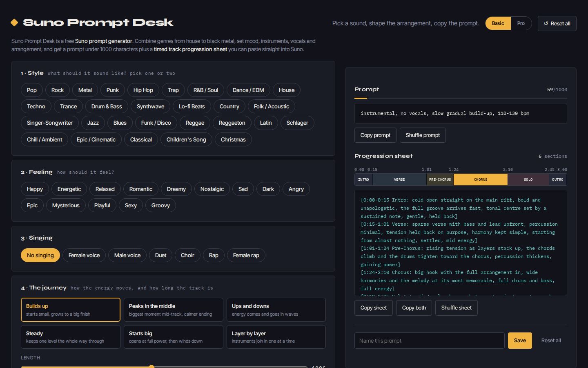Pick Dreamy feeling
The image size is (588, 368).
coord(176,189)
